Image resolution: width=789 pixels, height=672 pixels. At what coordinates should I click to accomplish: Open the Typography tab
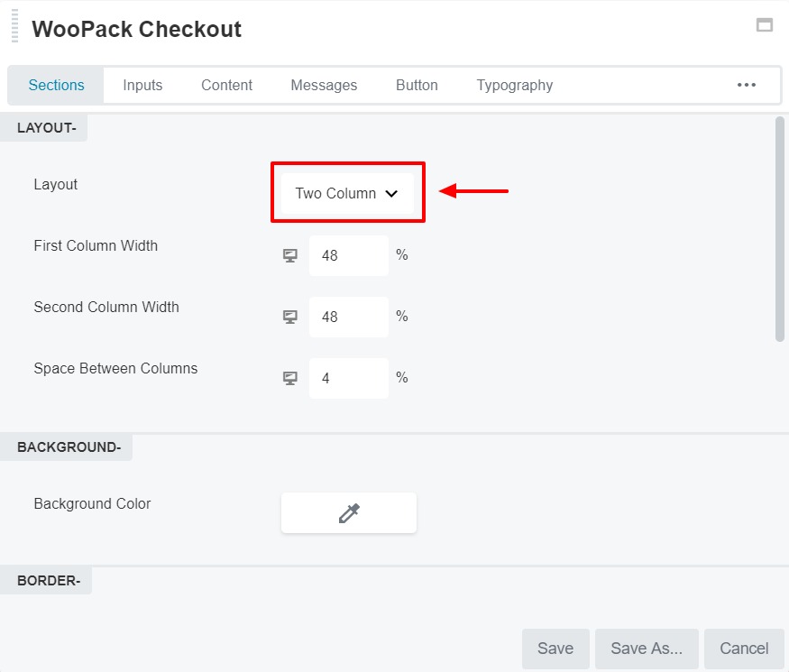514,85
